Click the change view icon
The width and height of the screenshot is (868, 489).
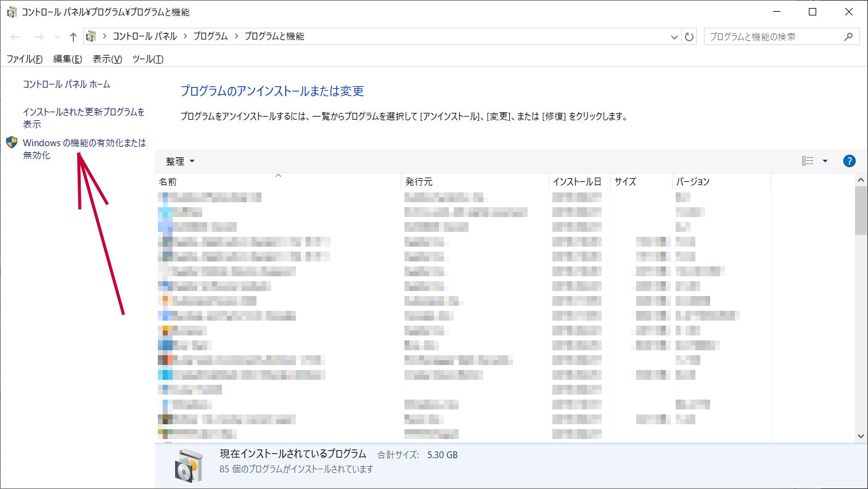[808, 161]
